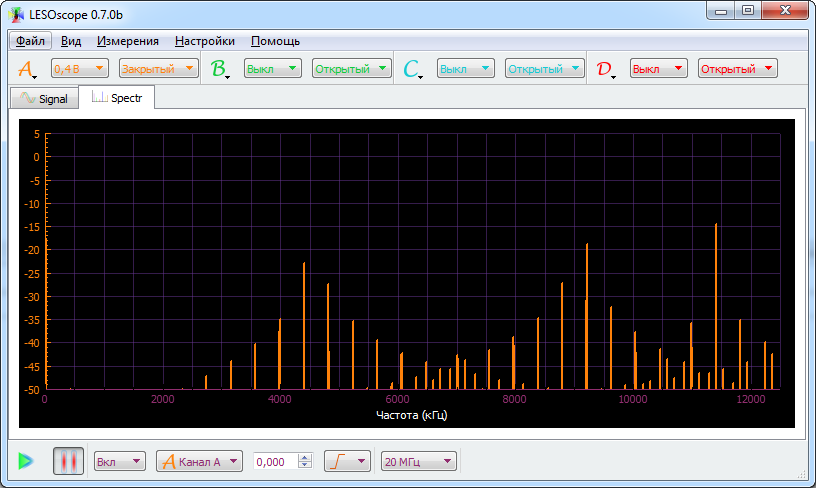Click the channel D icon
Viewport: 816px width, 488px height.
605,69
